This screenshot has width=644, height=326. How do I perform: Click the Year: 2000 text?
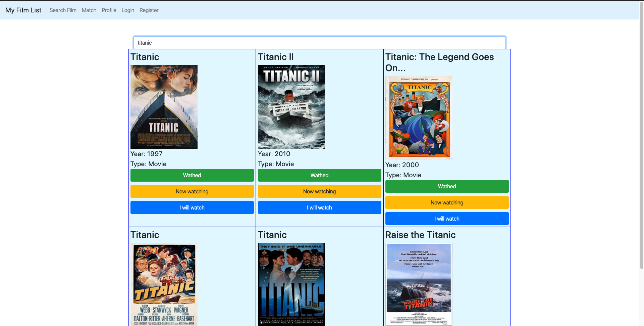coord(402,165)
